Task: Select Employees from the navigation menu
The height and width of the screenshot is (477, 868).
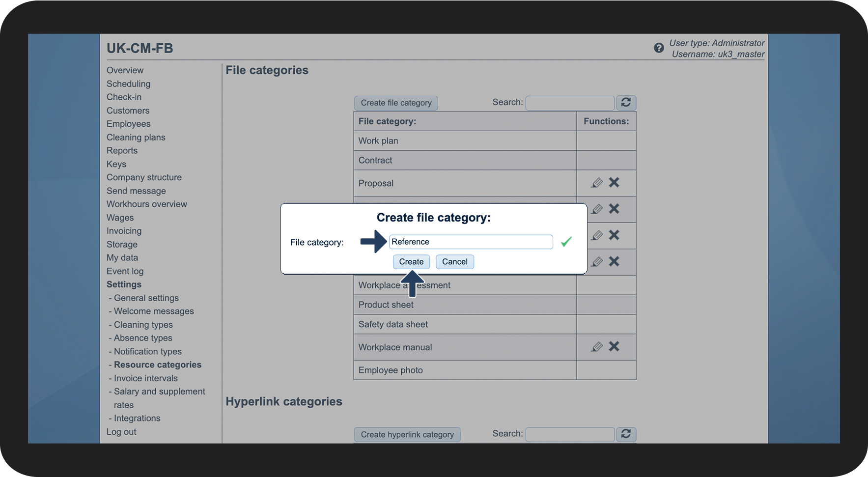Action: pyautogui.click(x=128, y=124)
